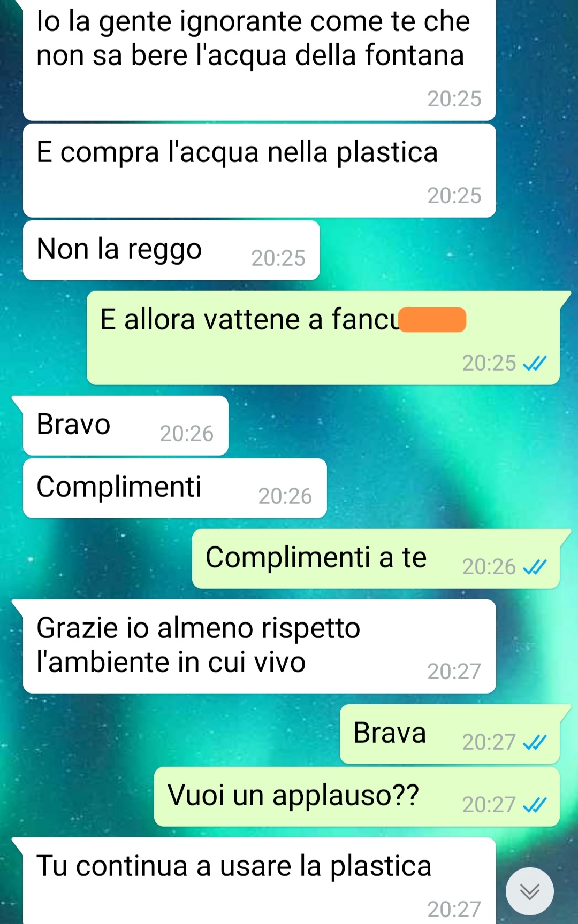Tap blue ticks on 'Complimenti a te'

pyautogui.click(x=535, y=567)
